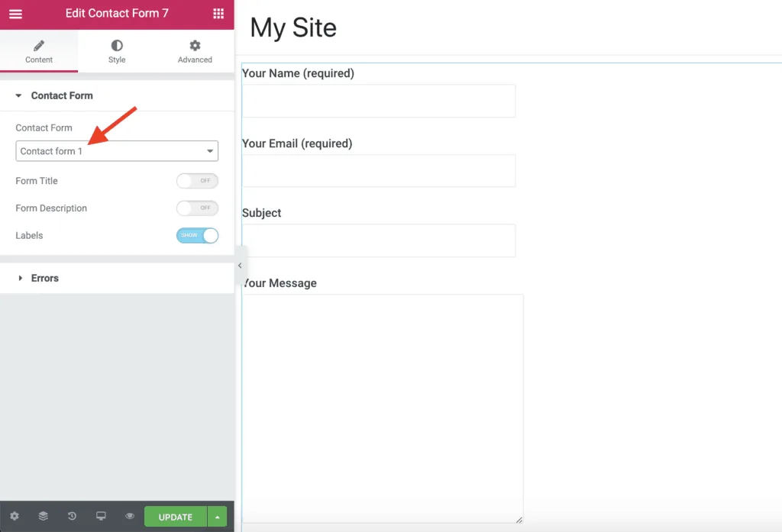
Task: Click the Your Email input field
Action: click(x=379, y=171)
